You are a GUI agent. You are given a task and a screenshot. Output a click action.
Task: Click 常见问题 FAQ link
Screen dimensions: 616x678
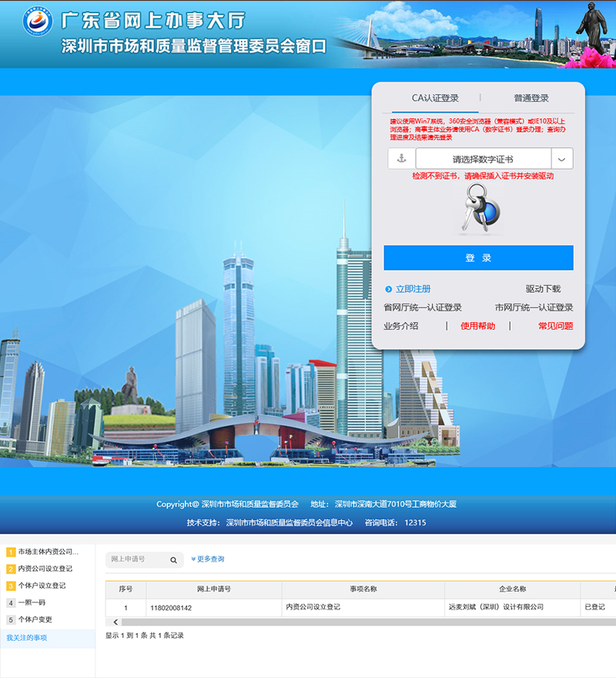pos(555,326)
